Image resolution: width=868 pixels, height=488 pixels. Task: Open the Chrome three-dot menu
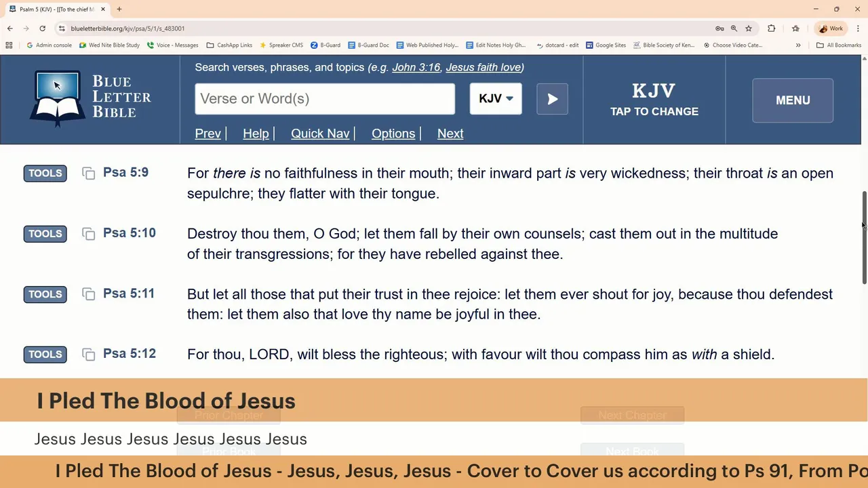pos(859,28)
